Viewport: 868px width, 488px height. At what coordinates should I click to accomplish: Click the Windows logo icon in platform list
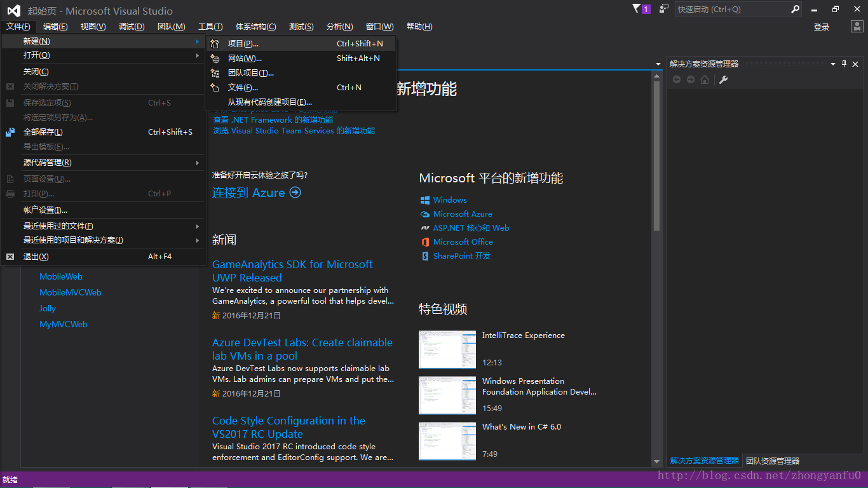(x=425, y=200)
